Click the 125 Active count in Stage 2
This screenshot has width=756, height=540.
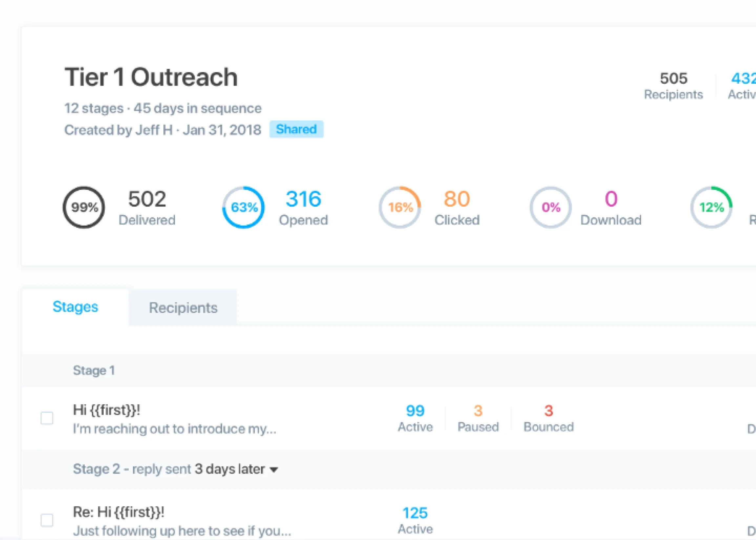click(415, 520)
